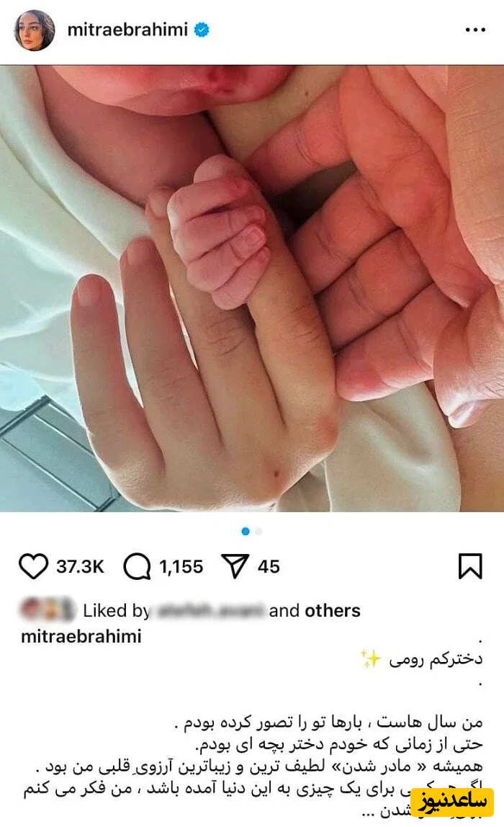Screen dimensions: 504x827
Task: Tap the baby hand photo
Action: (252, 288)
